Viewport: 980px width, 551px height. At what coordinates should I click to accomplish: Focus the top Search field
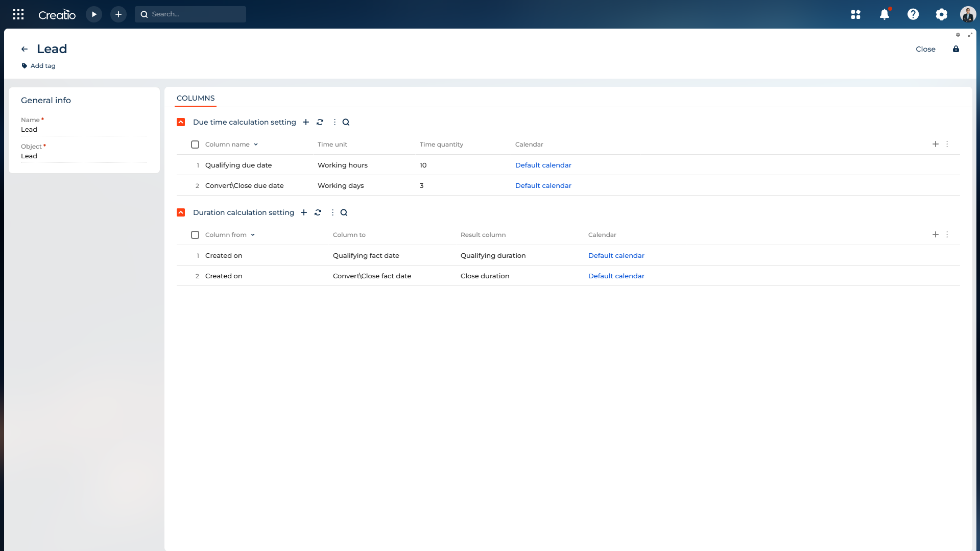tap(190, 14)
